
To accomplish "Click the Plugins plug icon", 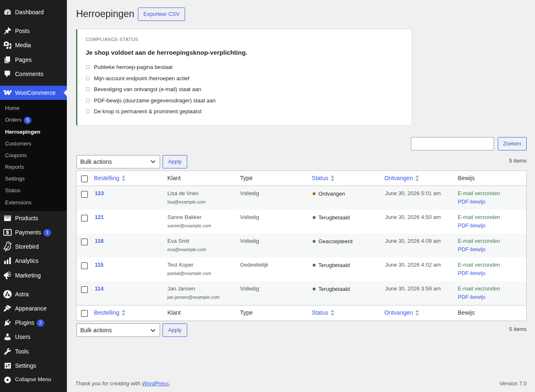I will pos(8,323).
